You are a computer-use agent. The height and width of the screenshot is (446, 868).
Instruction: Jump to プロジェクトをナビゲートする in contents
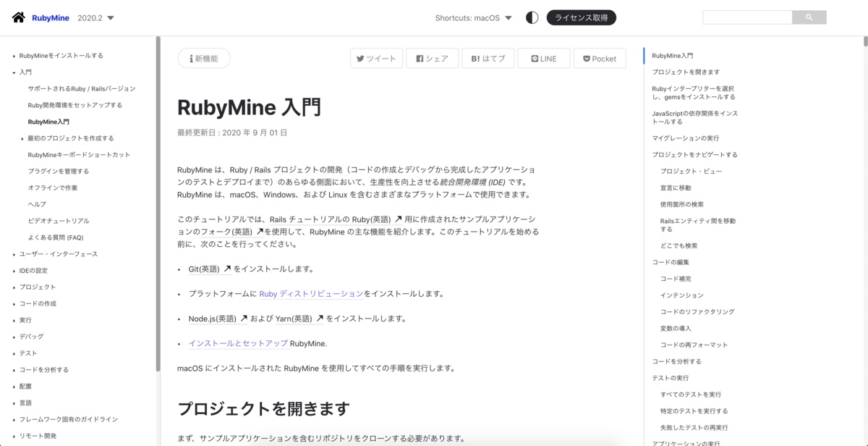[694, 155]
